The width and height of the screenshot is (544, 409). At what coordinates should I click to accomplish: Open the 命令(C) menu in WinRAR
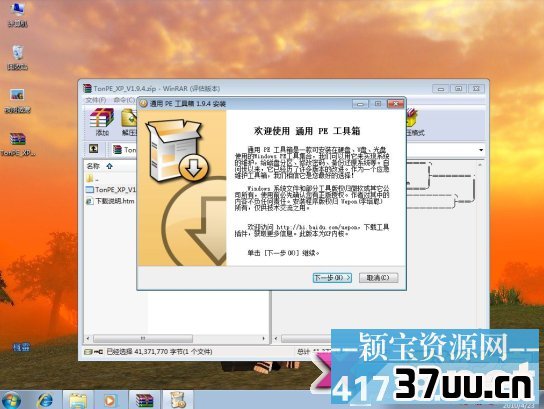pyautogui.click(x=124, y=100)
